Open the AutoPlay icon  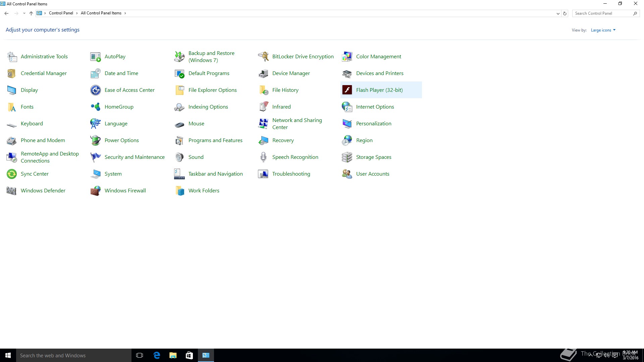pyautogui.click(x=96, y=57)
